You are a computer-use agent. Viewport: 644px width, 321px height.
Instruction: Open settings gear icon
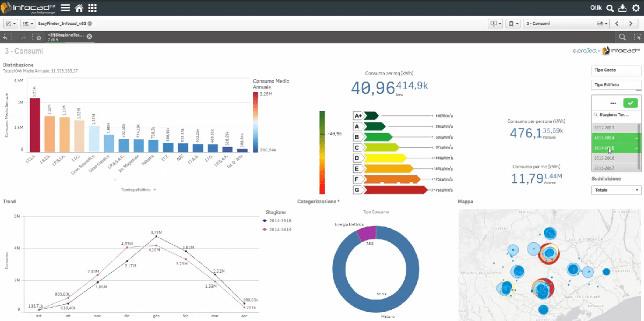tap(636, 8)
